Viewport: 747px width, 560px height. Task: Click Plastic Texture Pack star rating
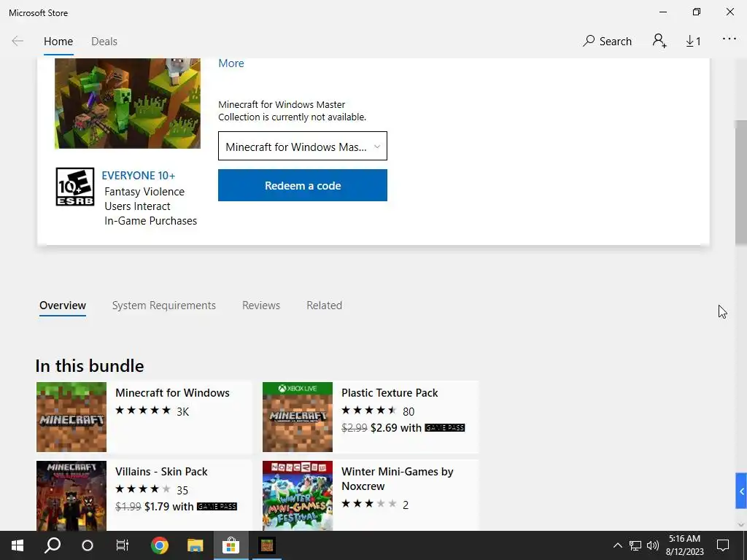point(368,411)
